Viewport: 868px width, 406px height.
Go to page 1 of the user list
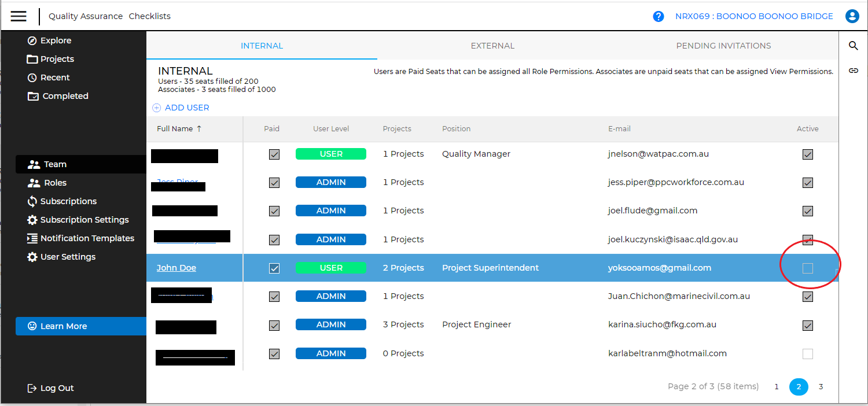[x=777, y=387]
